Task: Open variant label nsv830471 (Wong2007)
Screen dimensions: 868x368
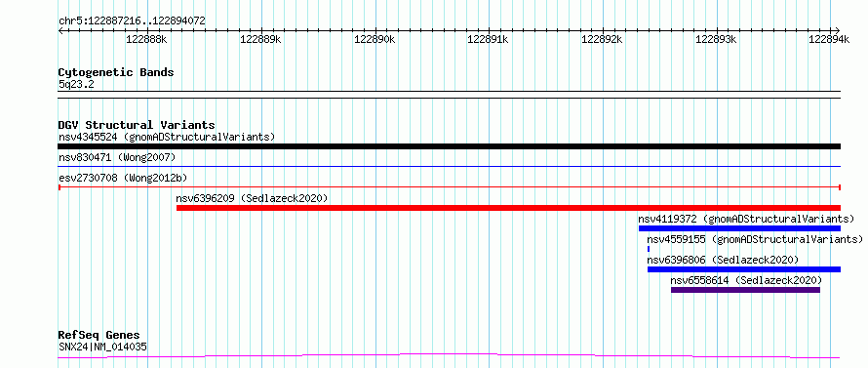Action: pos(117,157)
